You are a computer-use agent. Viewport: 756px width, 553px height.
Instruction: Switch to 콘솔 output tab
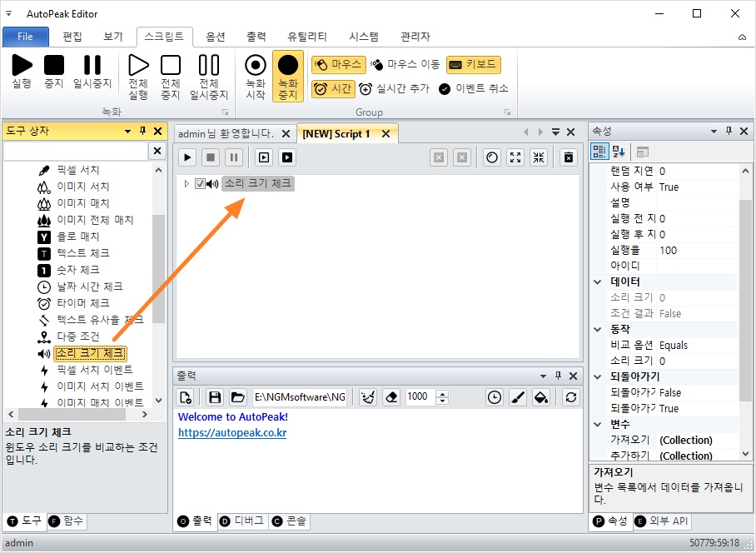tap(289, 521)
